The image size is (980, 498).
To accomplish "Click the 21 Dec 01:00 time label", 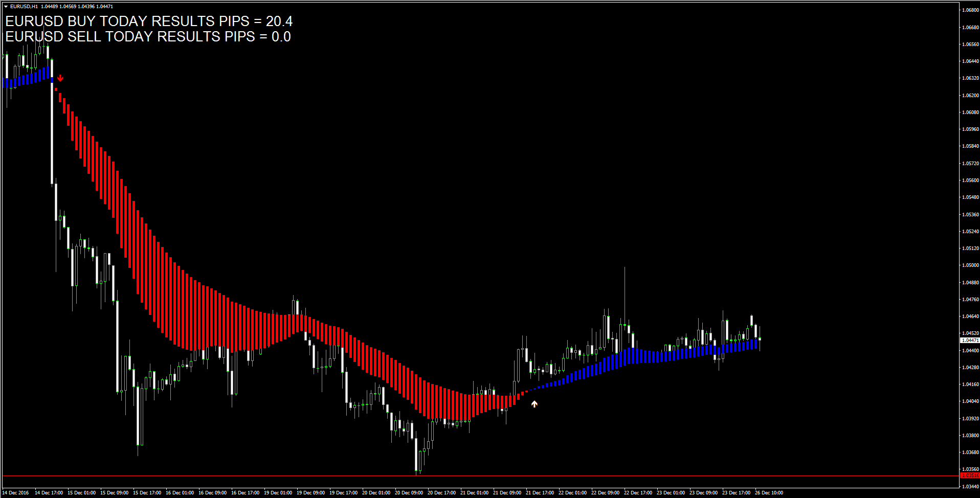I will [x=474, y=493].
